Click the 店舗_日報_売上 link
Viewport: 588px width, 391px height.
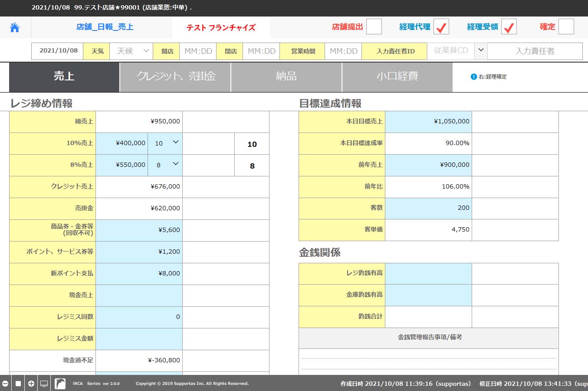[x=105, y=27]
